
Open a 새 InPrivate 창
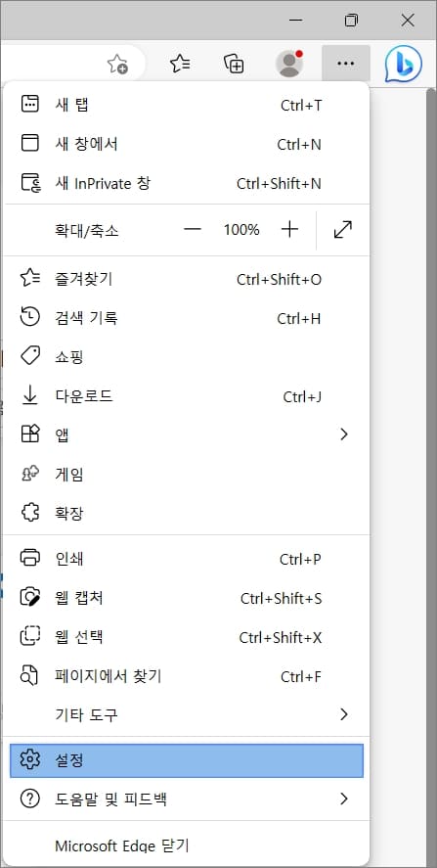click(187, 183)
